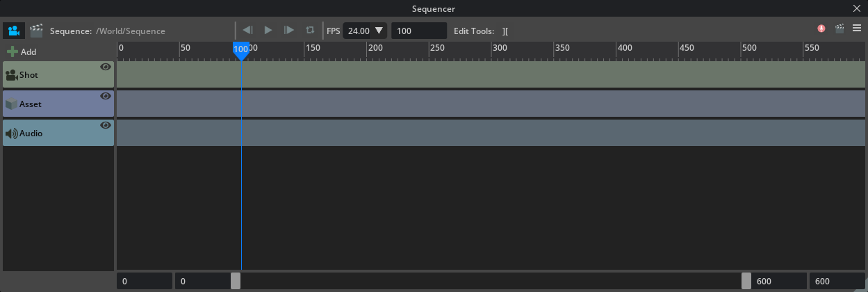Toggle visibility of the Asset track
Image resolution: width=868 pixels, height=292 pixels.
click(x=106, y=96)
